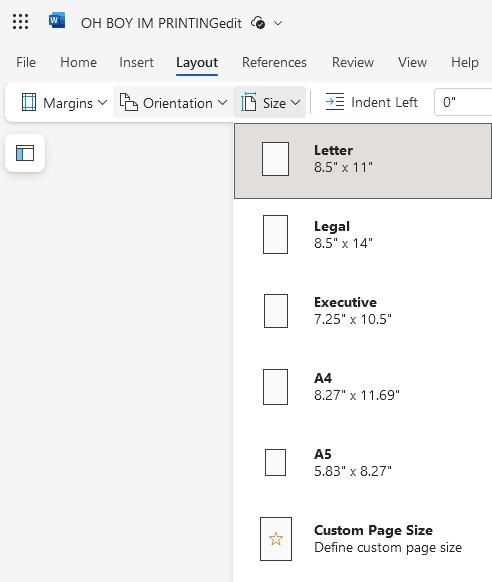
Task: Open Custom Page Size option
Action: [x=363, y=539]
